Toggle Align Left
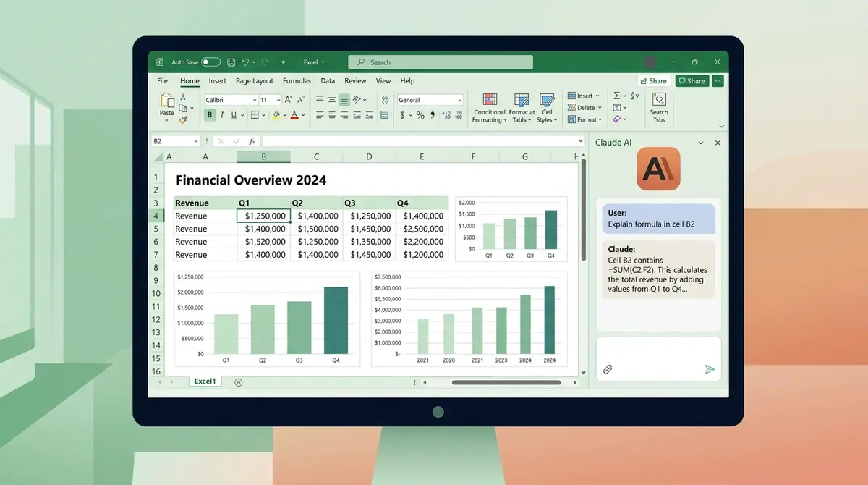The height and width of the screenshot is (485, 868). tap(320, 114)
